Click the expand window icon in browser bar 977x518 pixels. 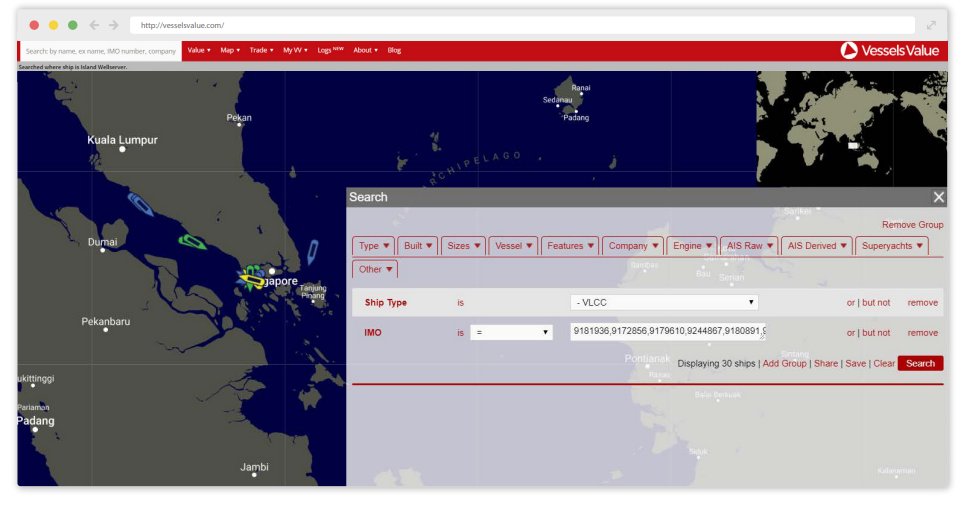pos(932,25)
